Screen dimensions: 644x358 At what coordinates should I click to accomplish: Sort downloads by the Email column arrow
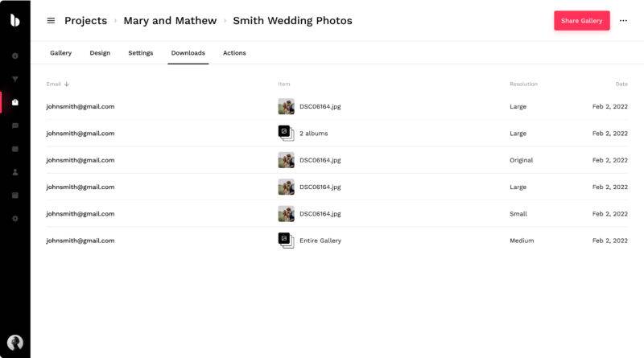click(67, 84)
